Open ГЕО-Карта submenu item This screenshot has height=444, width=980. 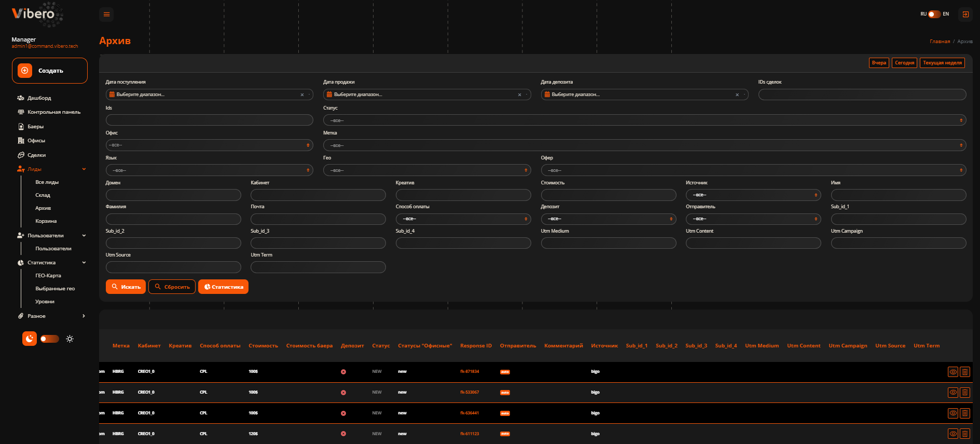pos(48,276)
